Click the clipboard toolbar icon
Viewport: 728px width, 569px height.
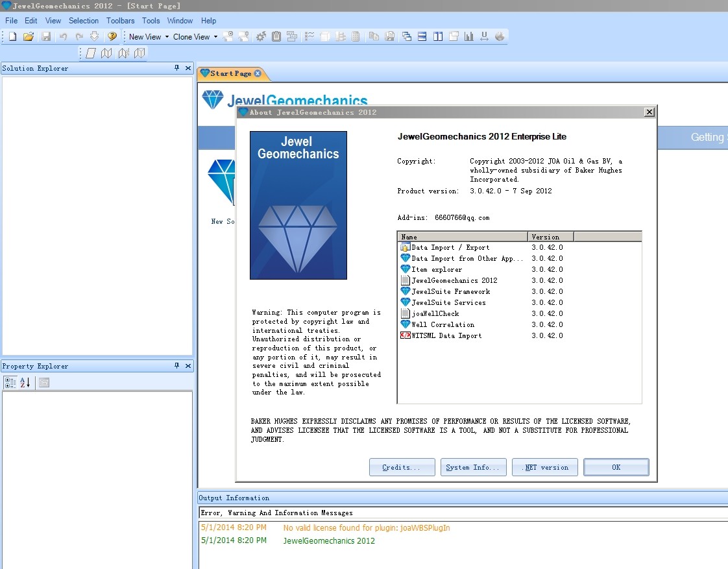(x=276, y=36)
